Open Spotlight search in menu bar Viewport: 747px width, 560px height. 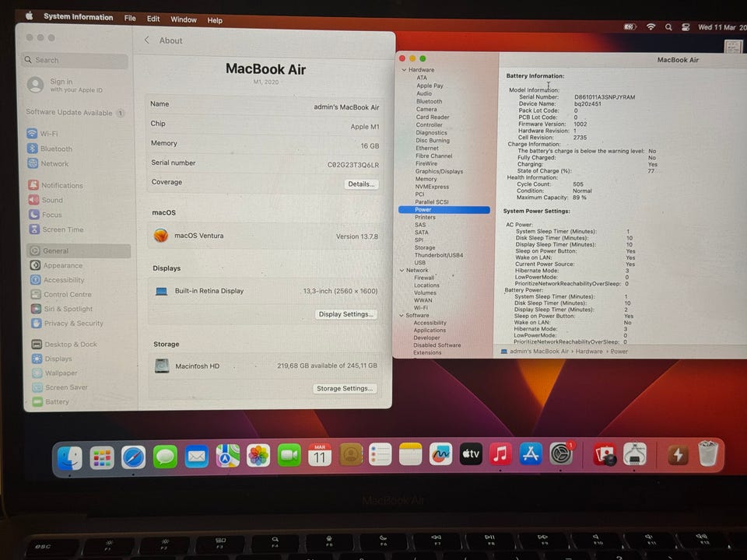pos(668,27)
